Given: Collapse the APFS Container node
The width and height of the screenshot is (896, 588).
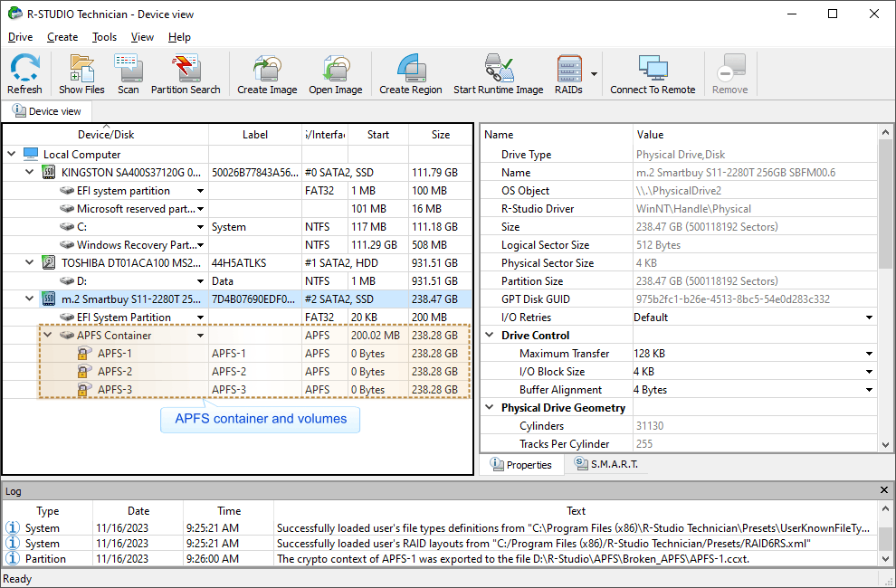Looking at the screenshot, I should tap(48, 336).
